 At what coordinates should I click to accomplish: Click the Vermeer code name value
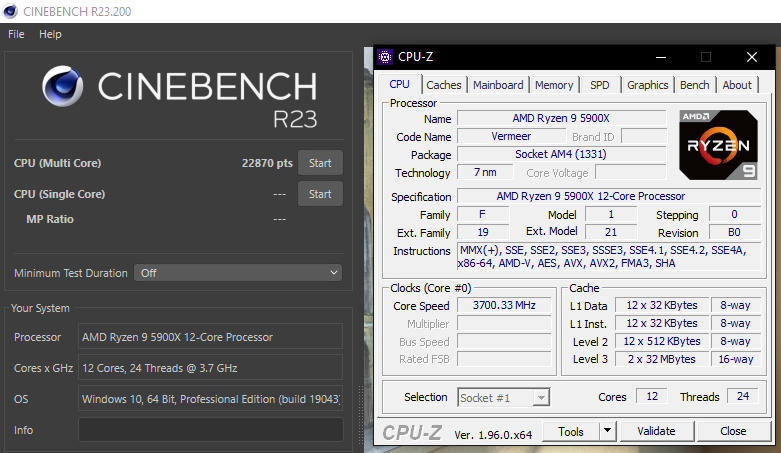(x=511, y=136)
